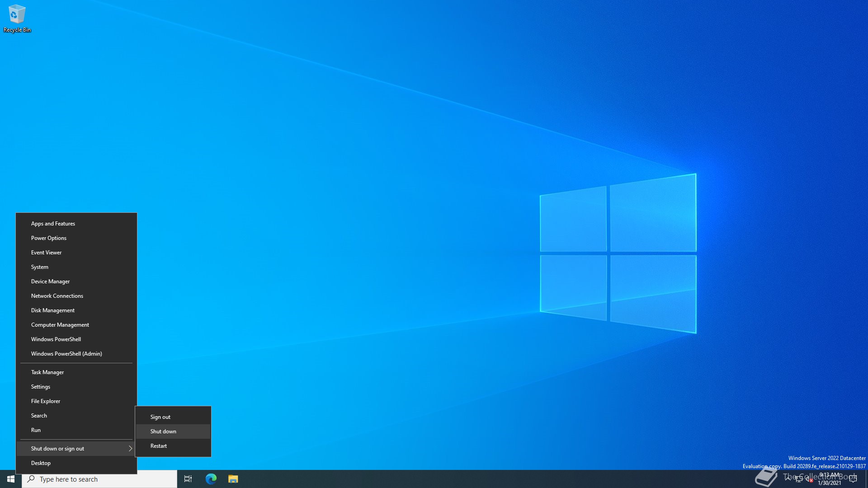
Task: Open Device Manager from the menu
Action: tap(50, 282)
